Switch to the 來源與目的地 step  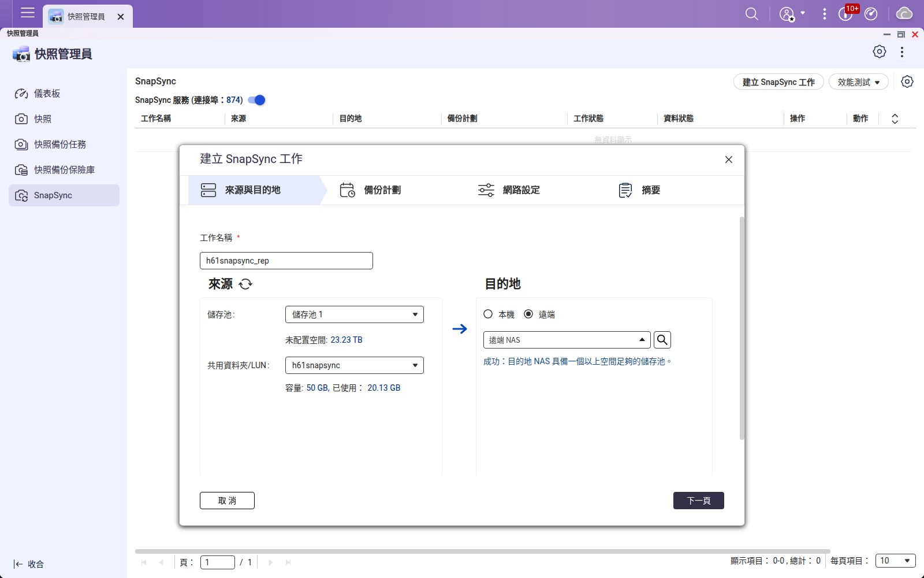[x=254, y=190]
